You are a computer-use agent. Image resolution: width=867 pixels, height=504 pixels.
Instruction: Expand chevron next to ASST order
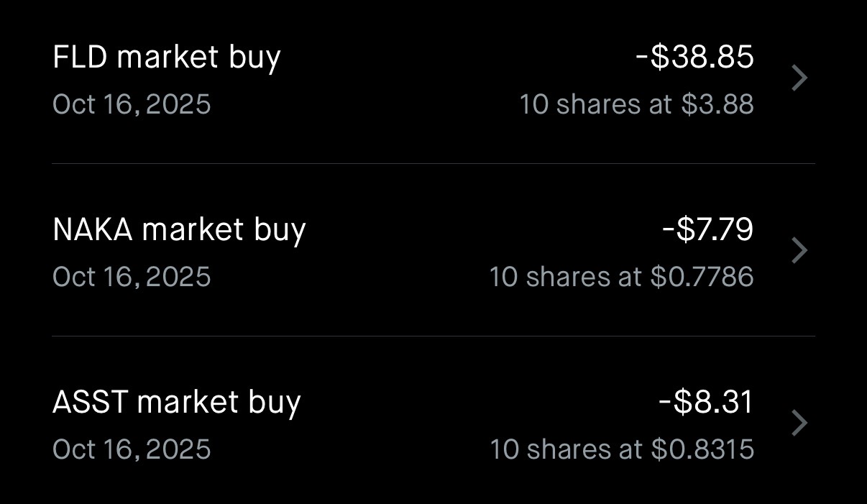799,423
